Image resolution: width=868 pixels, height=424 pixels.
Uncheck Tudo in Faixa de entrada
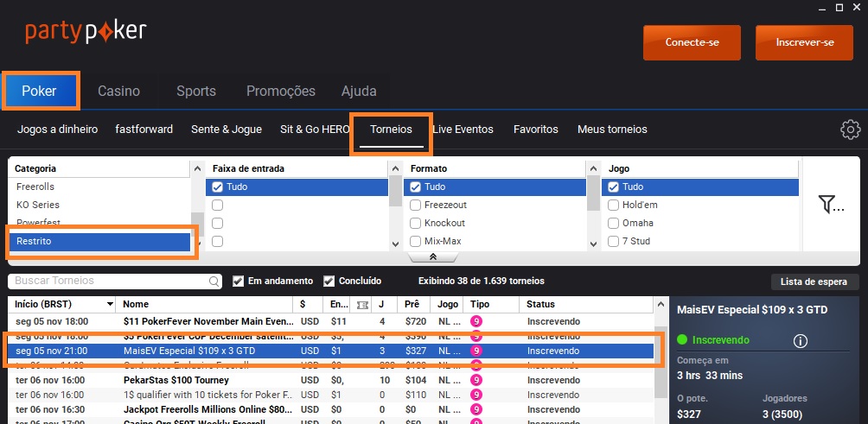click(218, 187)
